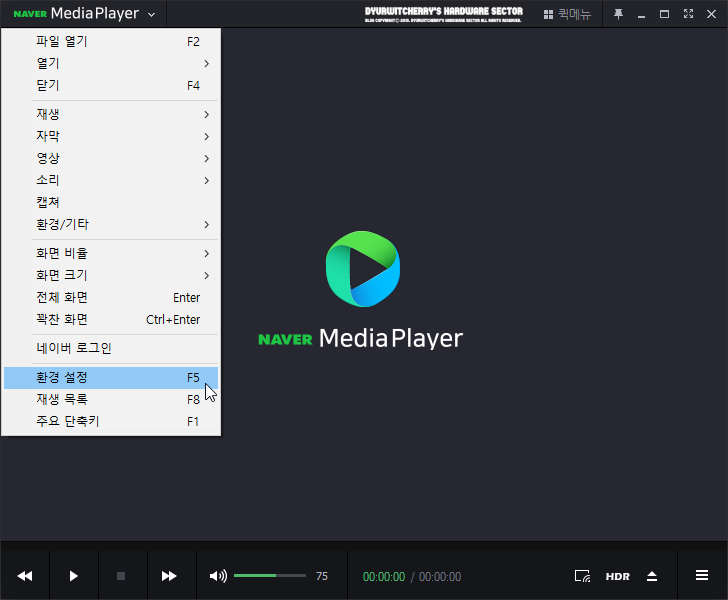Choose 닫기 from the menu

(x=111, y=85)
